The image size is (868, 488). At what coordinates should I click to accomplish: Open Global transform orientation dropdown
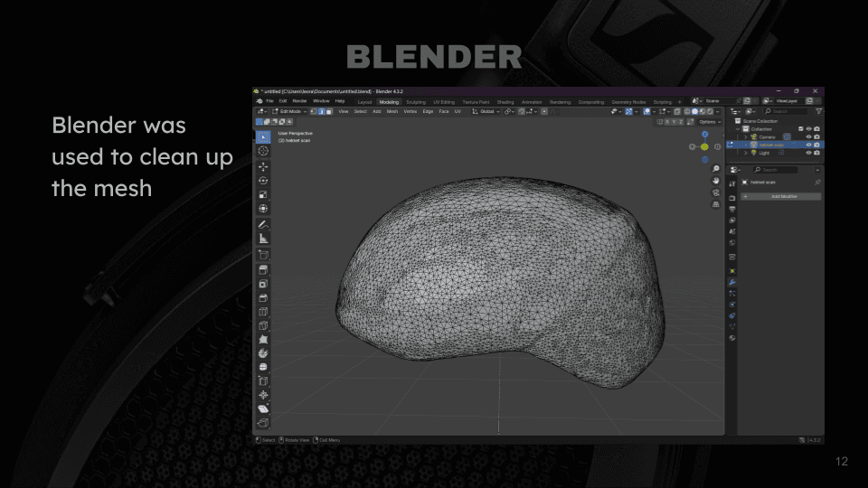point(486,111)
